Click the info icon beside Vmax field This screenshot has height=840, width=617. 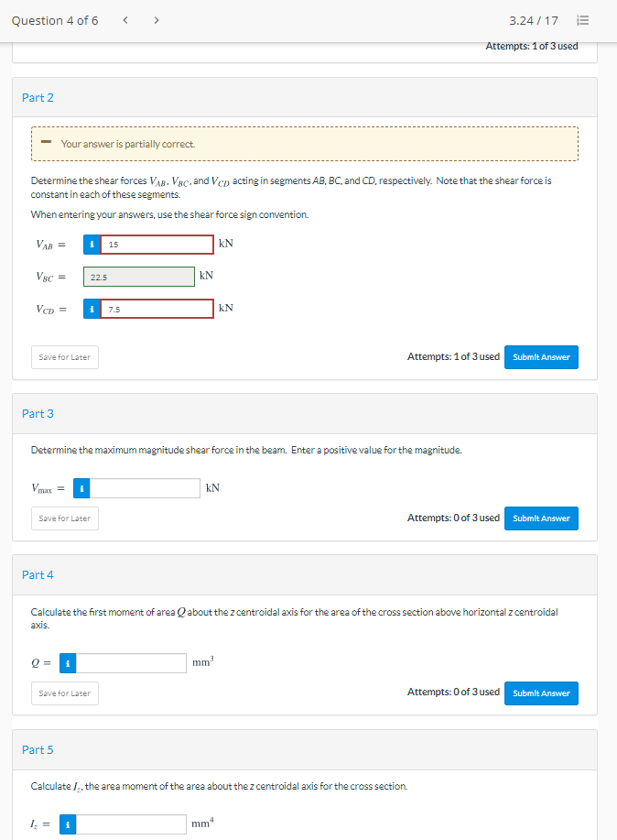click(x=82, y=488)
